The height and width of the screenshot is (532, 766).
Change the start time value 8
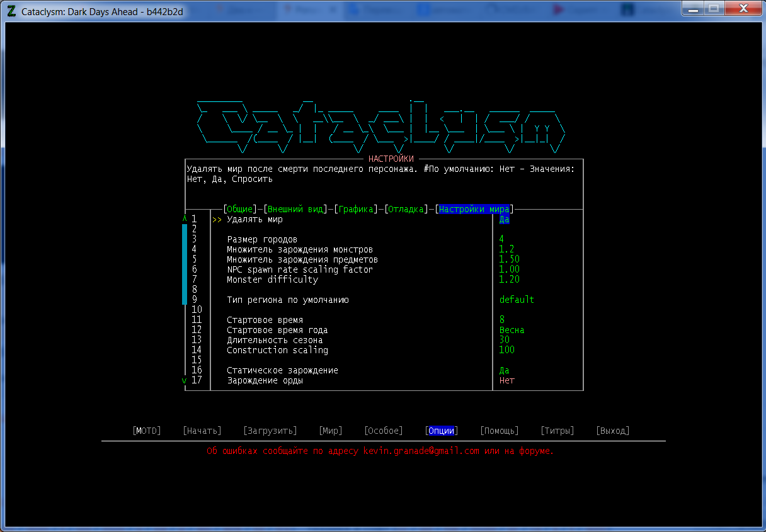click(501, 320)
